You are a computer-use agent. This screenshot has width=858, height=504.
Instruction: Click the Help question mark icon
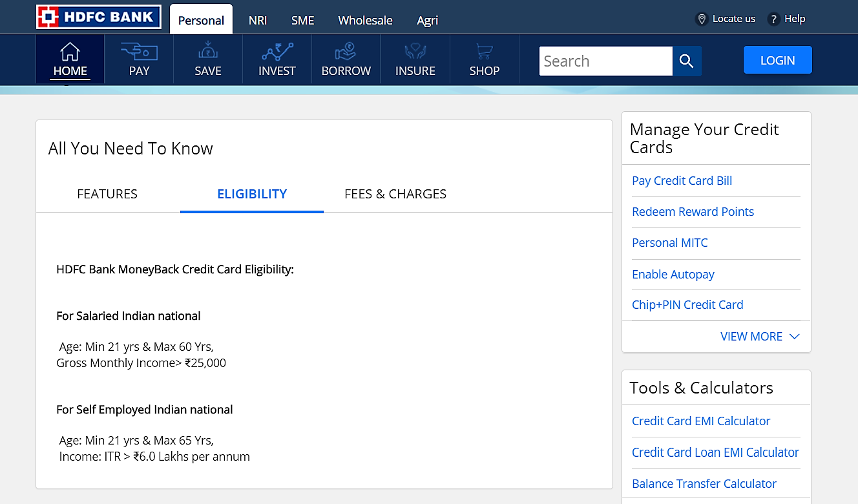coord(773,19)
